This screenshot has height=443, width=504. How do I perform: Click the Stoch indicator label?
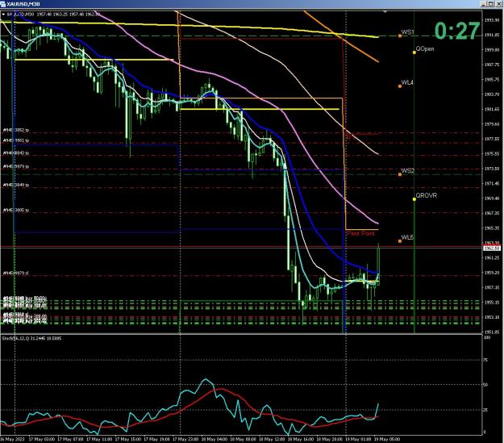coord(31,338)
